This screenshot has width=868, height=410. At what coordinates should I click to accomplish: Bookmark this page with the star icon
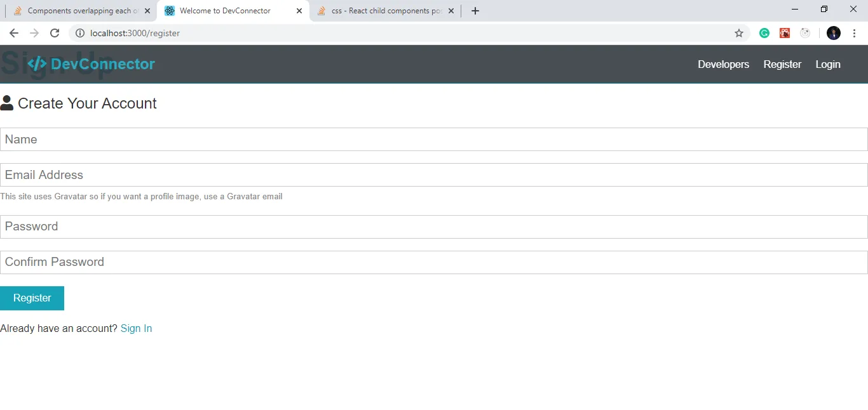pos(739,33)
